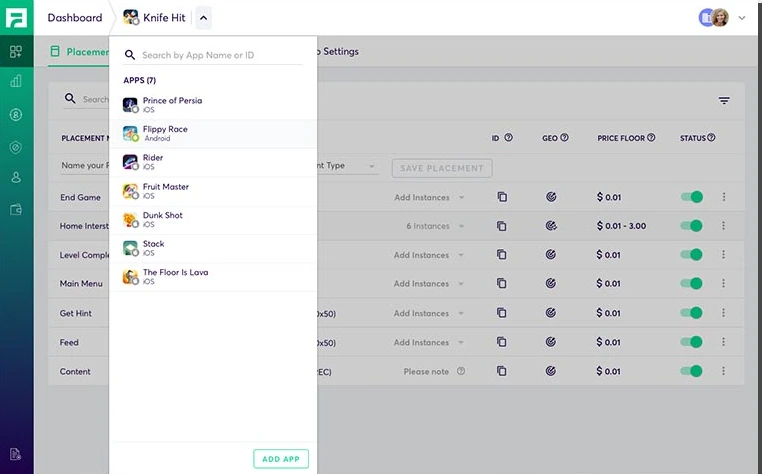Click help icon next to STATUS header
This screenshot has width=762, height=474.
pos(711,138)
